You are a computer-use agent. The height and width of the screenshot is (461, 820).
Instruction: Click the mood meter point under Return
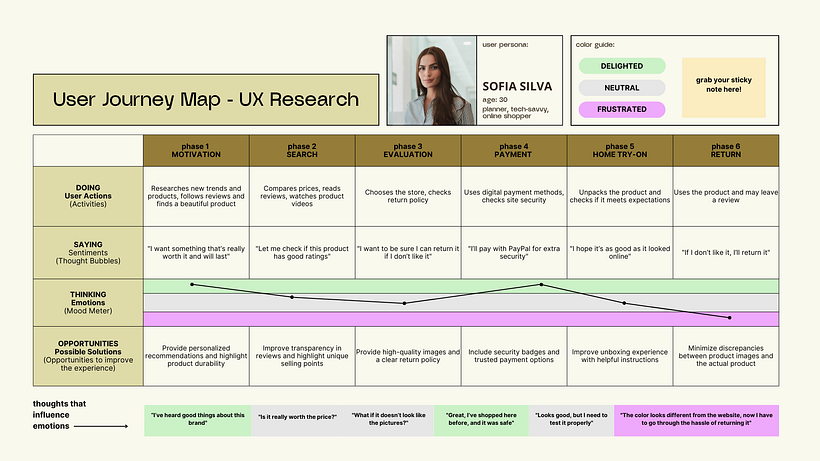(x=730, y=318)
